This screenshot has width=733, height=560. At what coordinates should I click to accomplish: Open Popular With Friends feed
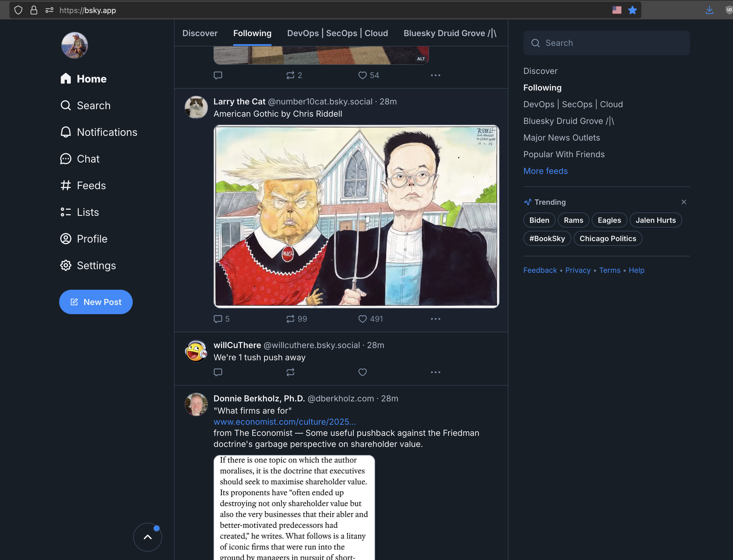[x=564, y=154]
